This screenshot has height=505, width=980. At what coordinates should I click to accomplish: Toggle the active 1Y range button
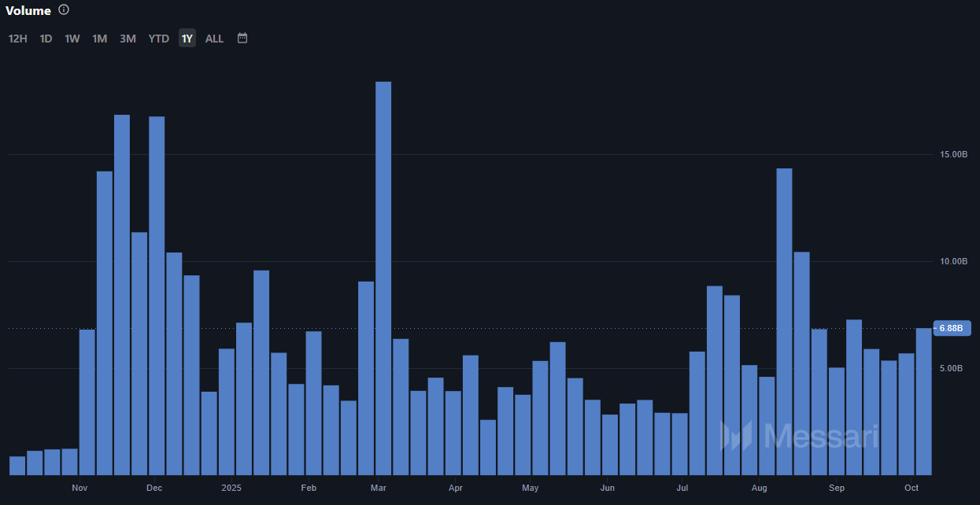coord(187,39)
